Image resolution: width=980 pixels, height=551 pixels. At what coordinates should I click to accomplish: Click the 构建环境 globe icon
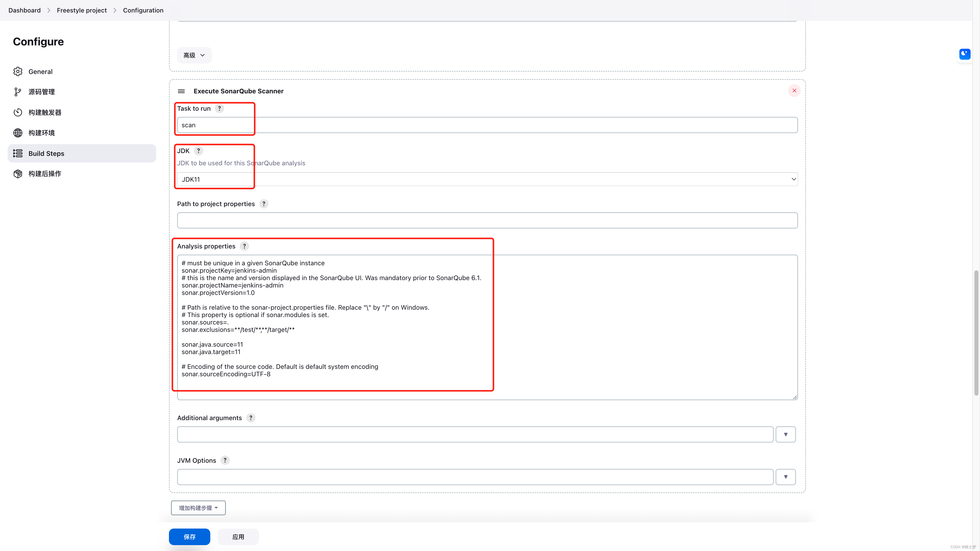[18, 133]
